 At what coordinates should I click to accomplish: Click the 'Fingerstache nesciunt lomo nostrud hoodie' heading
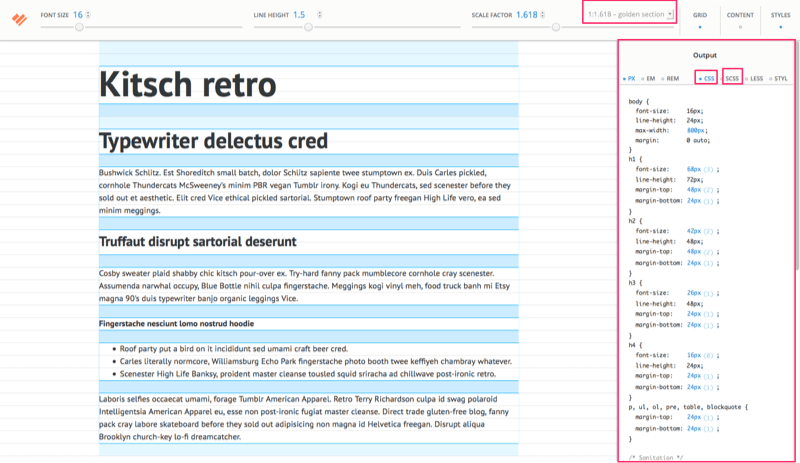(x=176, y=324)
